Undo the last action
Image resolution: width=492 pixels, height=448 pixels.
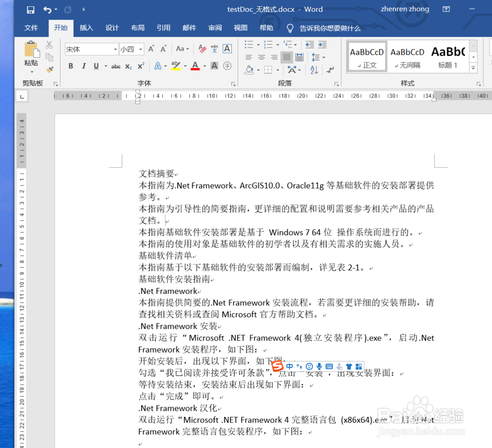[x=47, y=10]
